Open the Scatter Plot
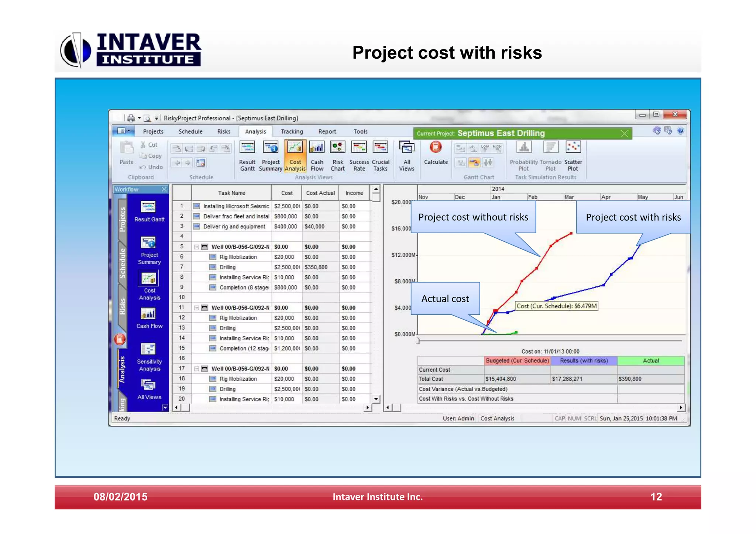This screenshot has width=756, height=534. pos(573,156)
